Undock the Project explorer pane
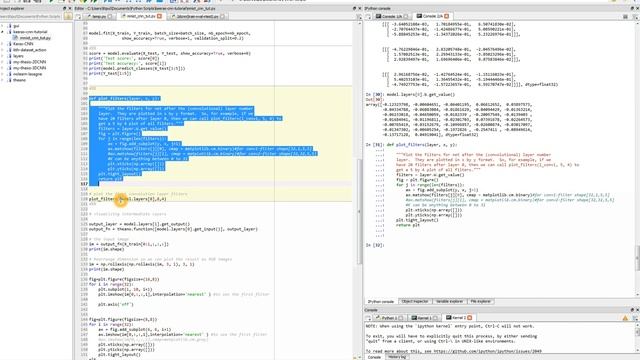The width and height of the screenshot is (640, 360). [x=64, y=8]
